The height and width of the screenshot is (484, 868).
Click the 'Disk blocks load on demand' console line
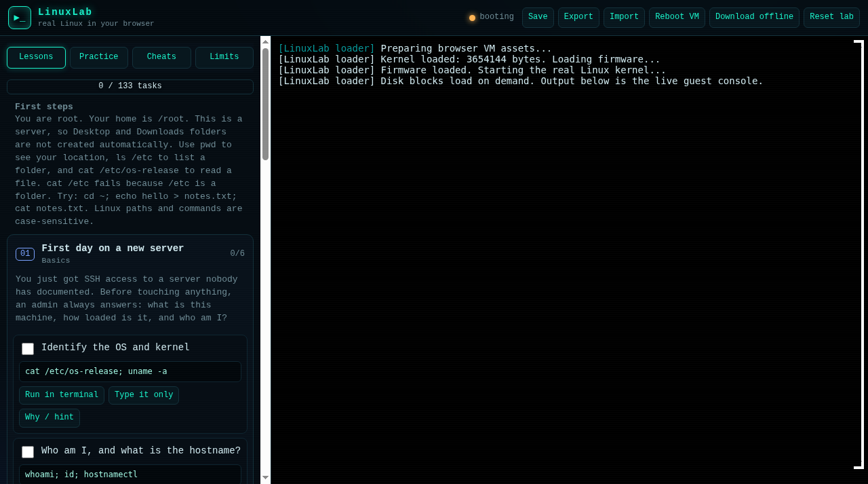521,81
